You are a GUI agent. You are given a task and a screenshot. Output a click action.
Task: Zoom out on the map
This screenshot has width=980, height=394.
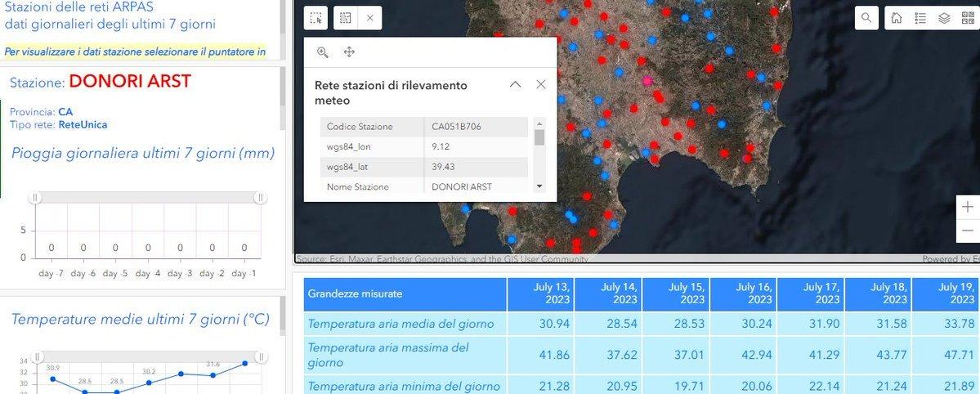[x=969, y=231]
